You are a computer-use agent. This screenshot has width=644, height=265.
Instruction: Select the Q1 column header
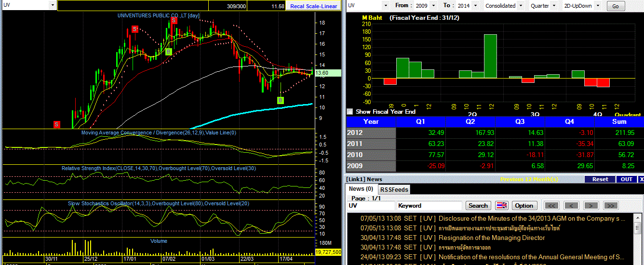pos(420,121)
